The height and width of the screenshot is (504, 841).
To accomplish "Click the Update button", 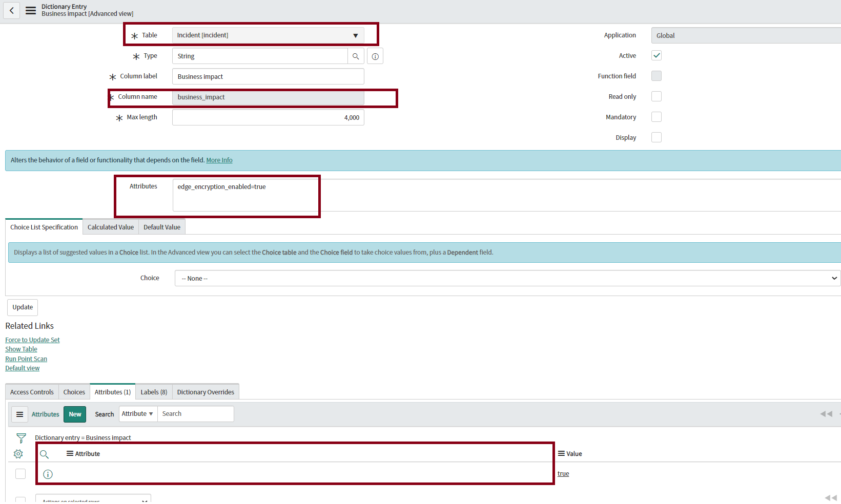I will (23, 307).
